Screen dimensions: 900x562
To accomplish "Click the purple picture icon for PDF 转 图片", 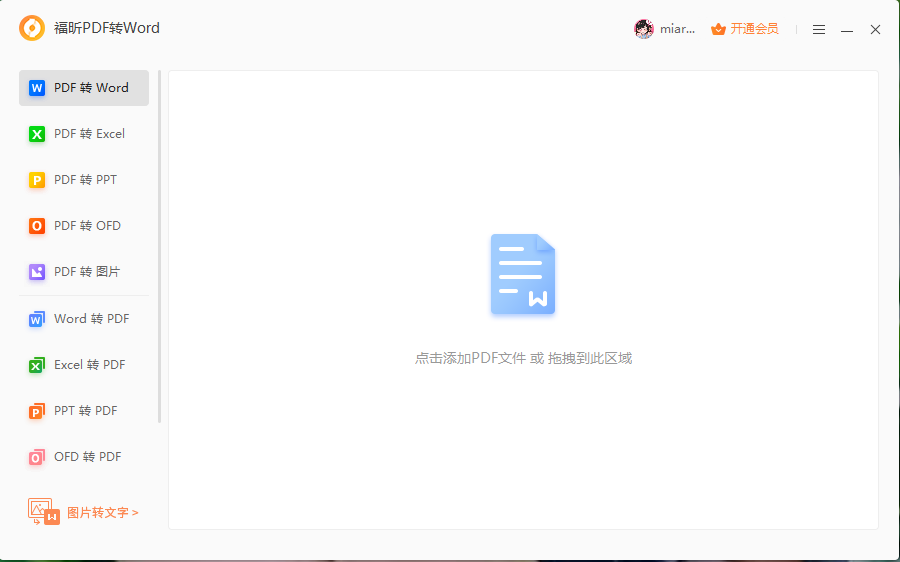I will coord(37,272).
